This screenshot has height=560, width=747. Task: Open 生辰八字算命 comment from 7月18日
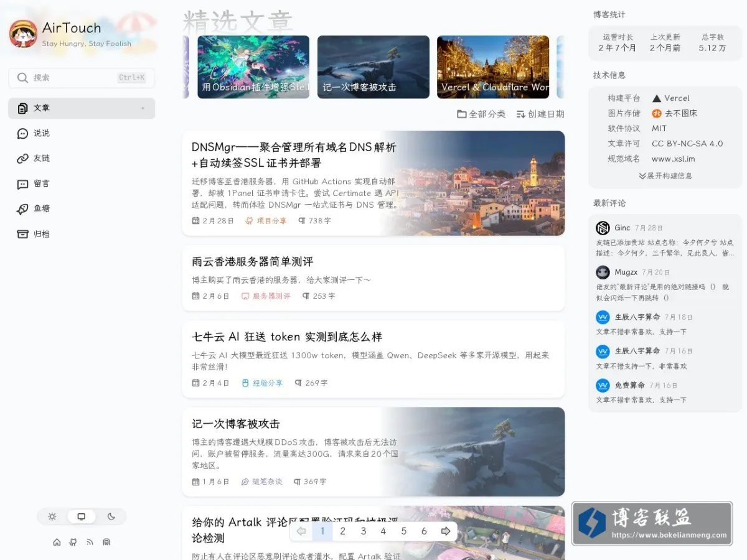(641, 332)
